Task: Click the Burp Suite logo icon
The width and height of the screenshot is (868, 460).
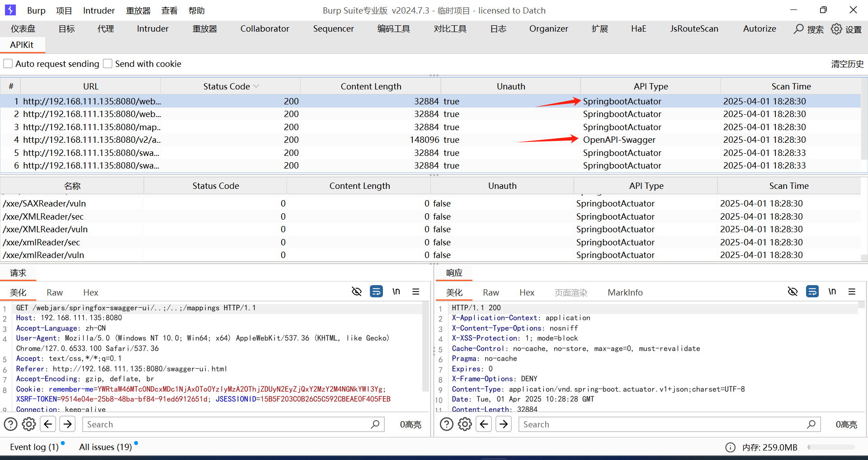Action: [10, 10]
